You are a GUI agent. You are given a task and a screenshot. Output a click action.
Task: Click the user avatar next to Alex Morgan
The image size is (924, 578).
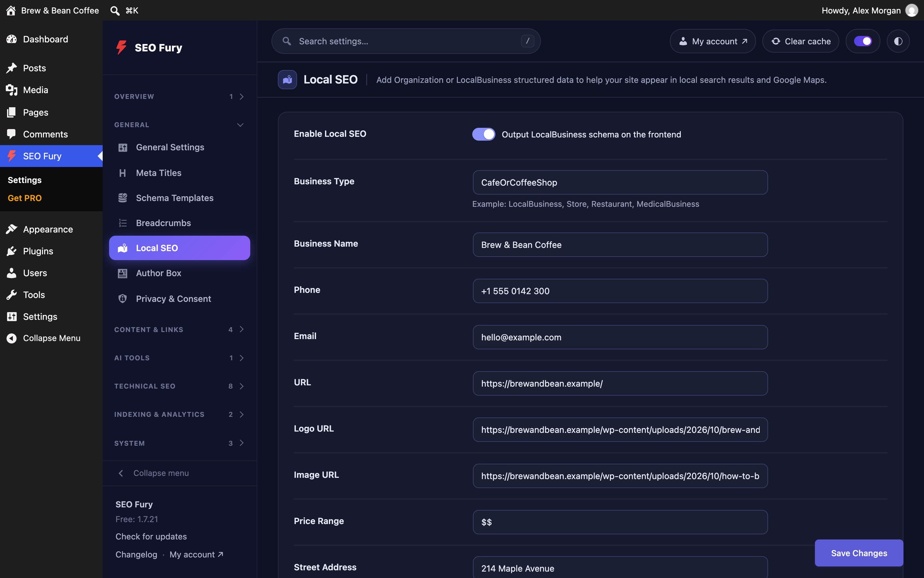[912, 10]
